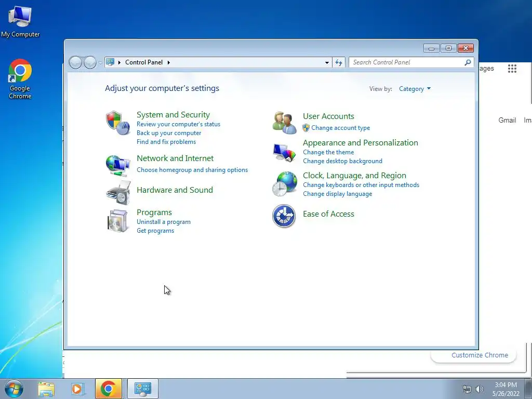This screenshot has height=399, width=532.
Task: Select Uninstall a program
Action: click(x=164, y=222)
